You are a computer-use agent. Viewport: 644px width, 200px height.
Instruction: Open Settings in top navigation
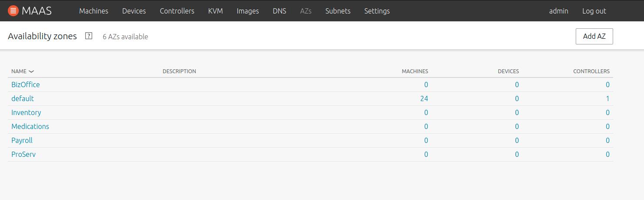(377, 11)
